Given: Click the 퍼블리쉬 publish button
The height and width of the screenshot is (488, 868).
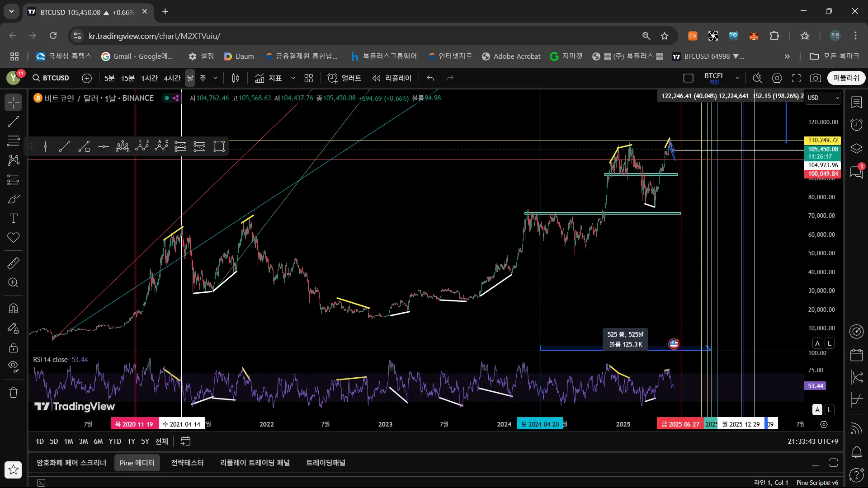Looking at the screenshot, I should [846, 78].
